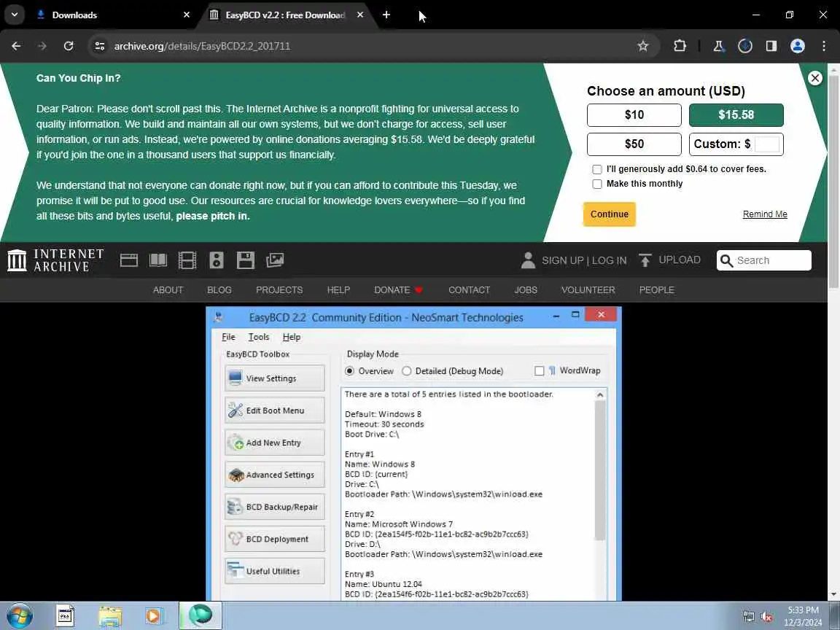Screen dimensions: 840x630
Task: Go back to previous page
Action: (16, 46)
